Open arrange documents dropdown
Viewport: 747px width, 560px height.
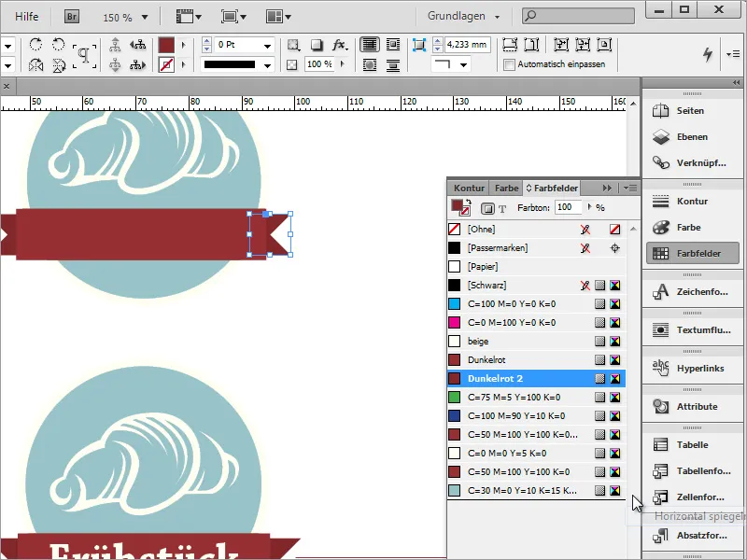278,17
